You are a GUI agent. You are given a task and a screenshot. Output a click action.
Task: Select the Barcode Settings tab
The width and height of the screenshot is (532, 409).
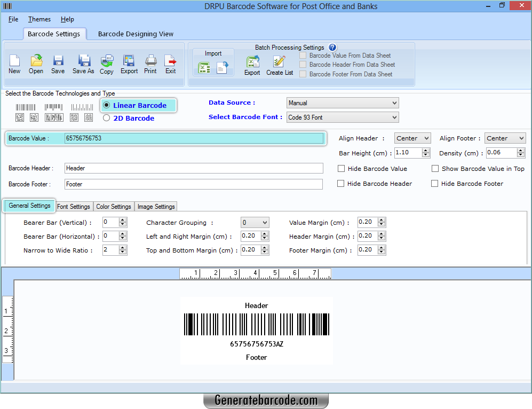(x=54, y=34)
